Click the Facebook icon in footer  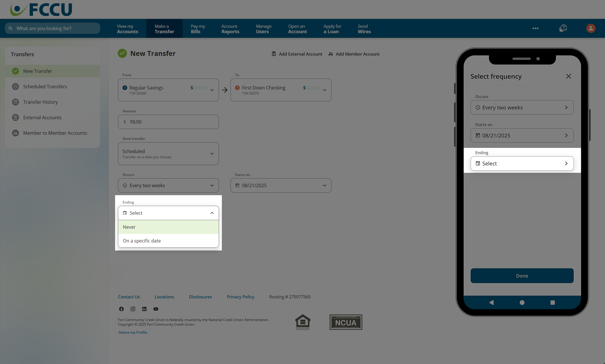pyautogui.click(x=121, y=309)
